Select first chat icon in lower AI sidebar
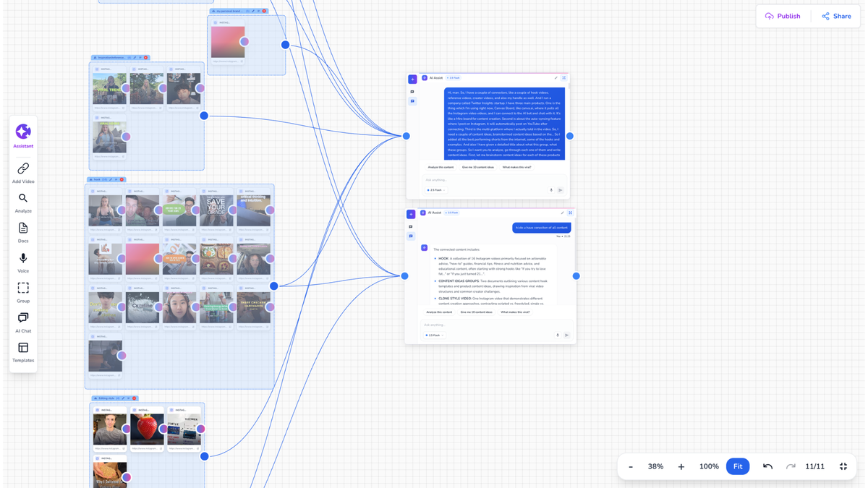This screenshot has width=868, height=488. tap(411, 226)
